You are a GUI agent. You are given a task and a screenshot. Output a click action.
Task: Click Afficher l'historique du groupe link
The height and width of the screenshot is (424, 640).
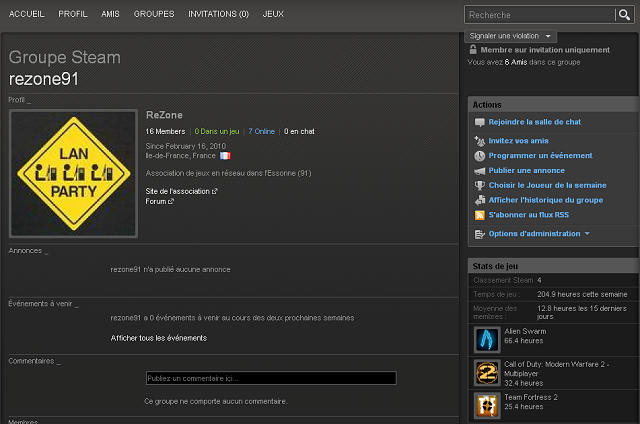(x=546, y=200)
